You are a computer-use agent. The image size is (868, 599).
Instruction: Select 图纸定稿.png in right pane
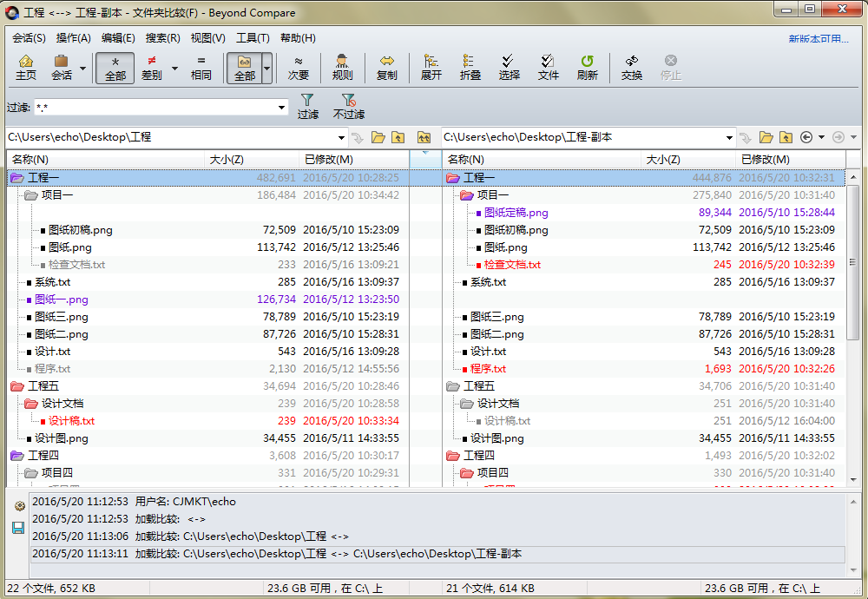tap(516, 213)
